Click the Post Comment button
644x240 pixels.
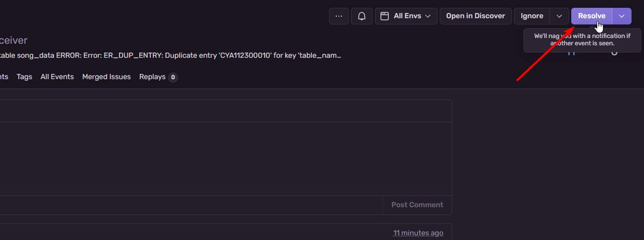tap(417, 205)
